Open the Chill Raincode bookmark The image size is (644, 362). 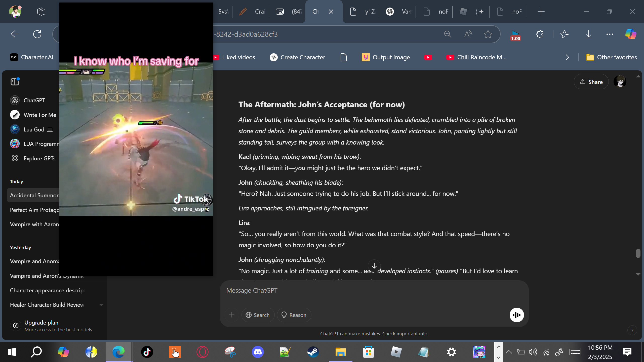[x=476, y=57]
